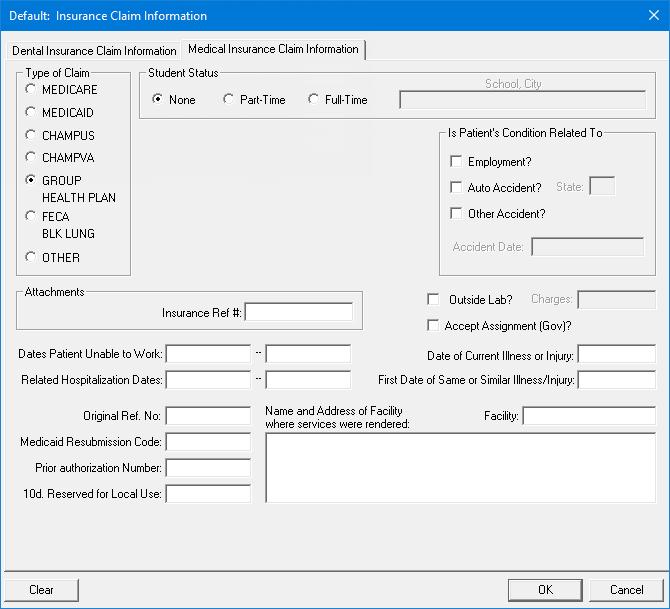Image resolution: width=670 pixels, height=609 pixels.
Task: Click the Cancel button
Action: point(627,590)
